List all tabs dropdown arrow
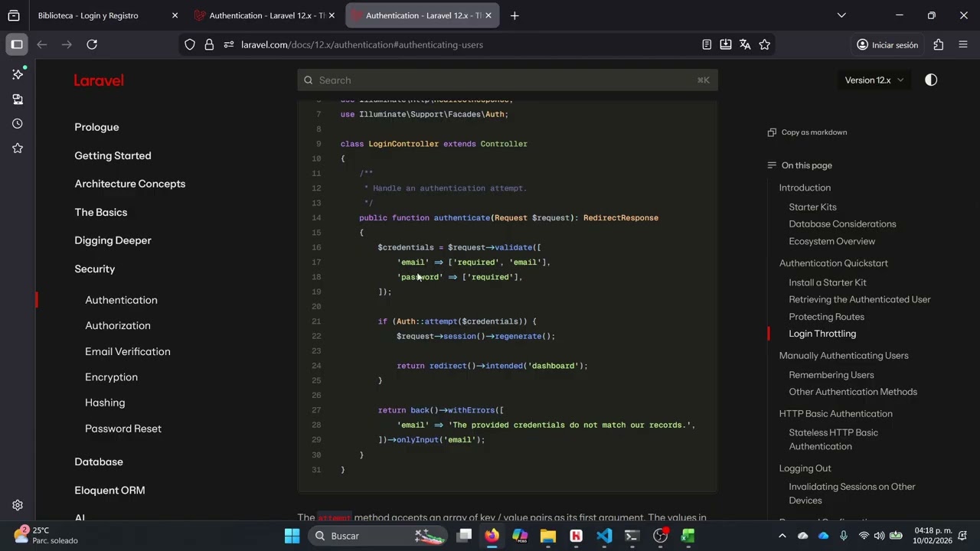Image resolution: width=980 pixels, height=551 pixels. (841, 15)
